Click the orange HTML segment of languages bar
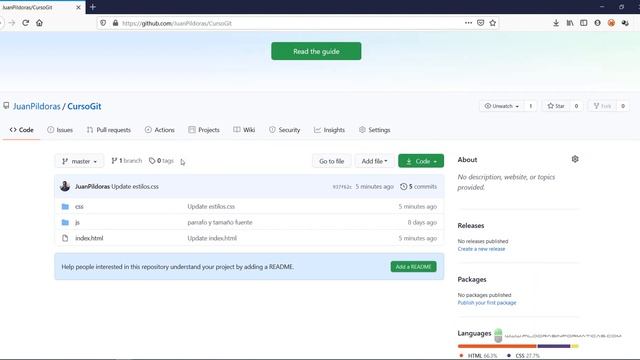The image size is (640, 360). pyautogui.click(x=497, y=346)
